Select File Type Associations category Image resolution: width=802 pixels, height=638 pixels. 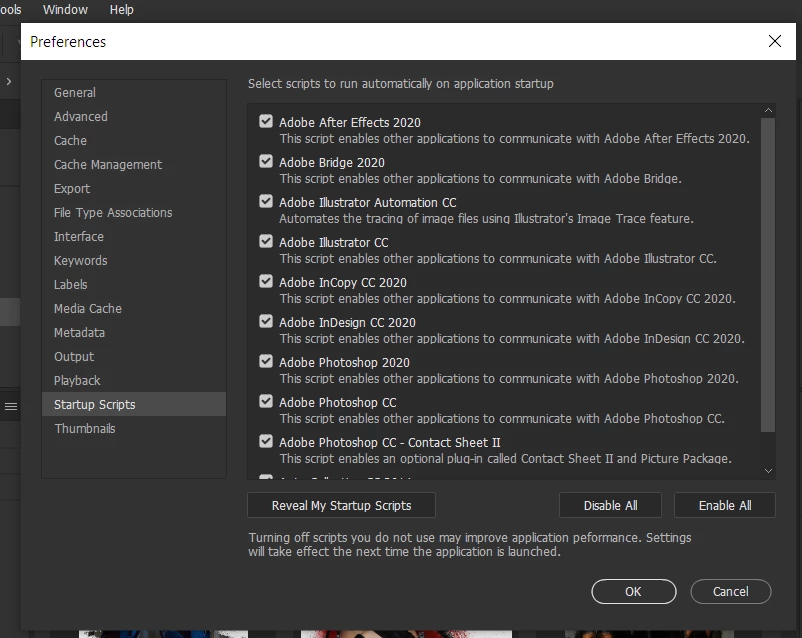tap(133, 213)
